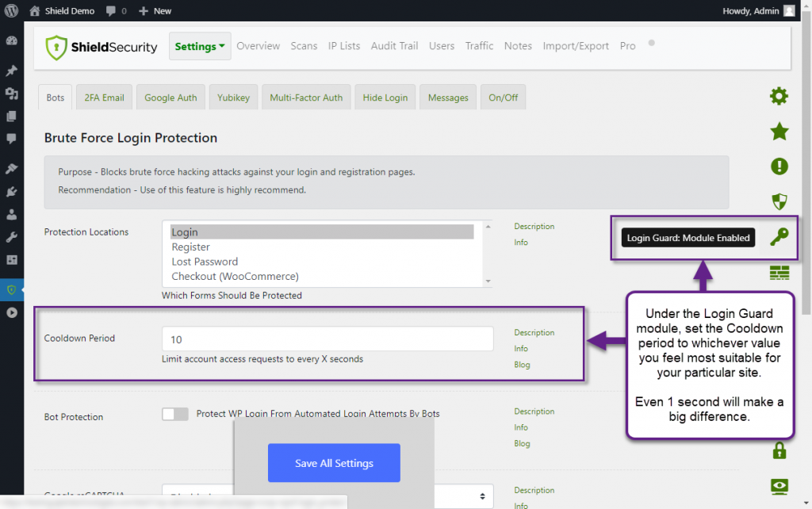Click the plus New icon in admin bar
The height and width of the screenshot is (509, 812).
pyautogui.click(x=144, y=11)
